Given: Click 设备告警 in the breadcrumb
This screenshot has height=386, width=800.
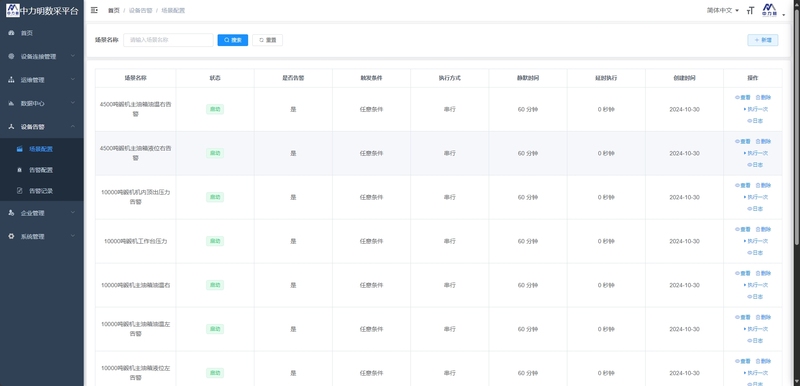Looking at the screenshot, I should click(140, 11).
